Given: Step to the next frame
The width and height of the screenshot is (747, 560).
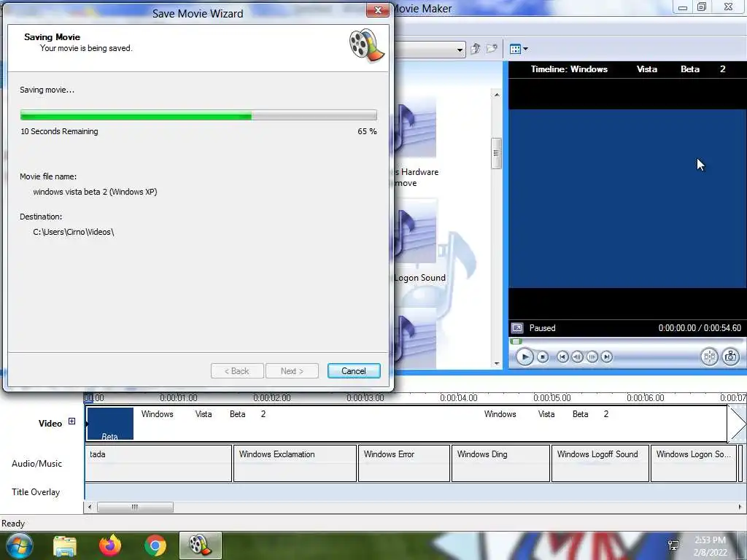Looking at the screenshot, I should 592,357.
